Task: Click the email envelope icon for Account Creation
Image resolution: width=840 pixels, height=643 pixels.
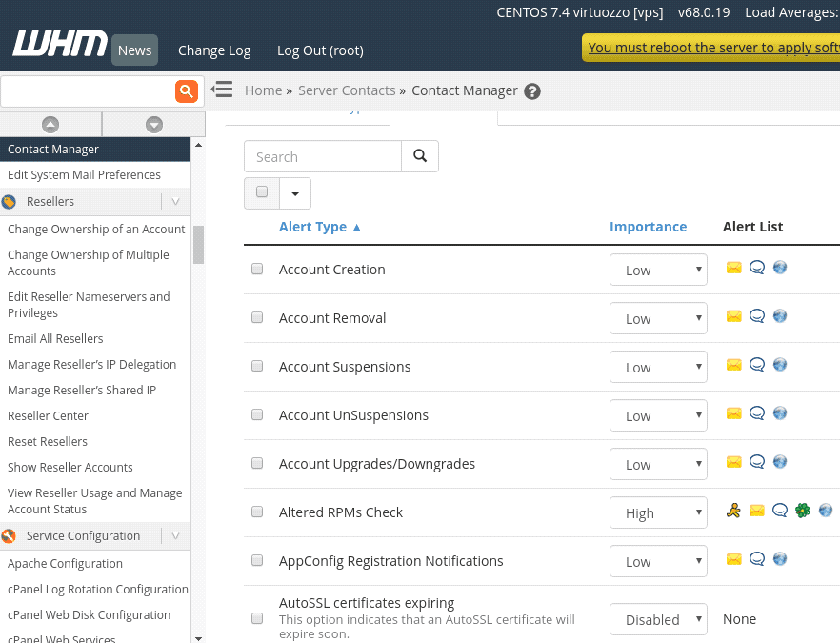Action: coord(733,268)
